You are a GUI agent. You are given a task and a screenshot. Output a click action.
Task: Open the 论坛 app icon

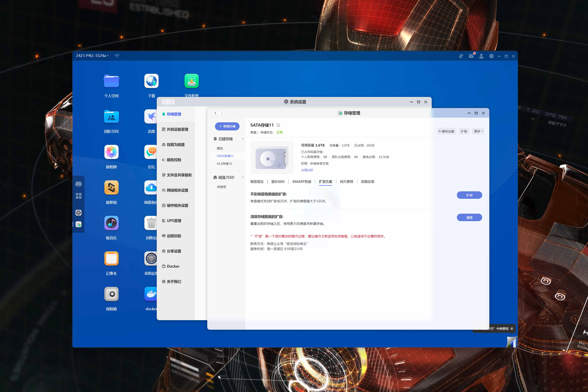pos(151,152)
